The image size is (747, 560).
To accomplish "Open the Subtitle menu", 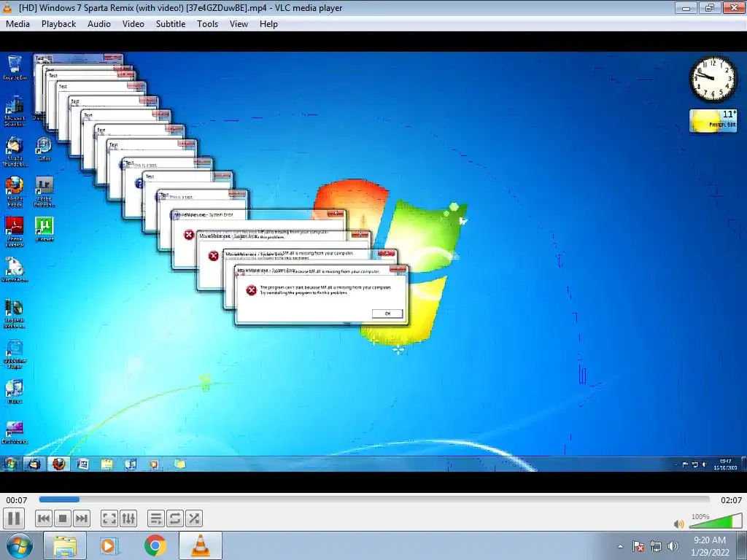I will pos(171,24).
